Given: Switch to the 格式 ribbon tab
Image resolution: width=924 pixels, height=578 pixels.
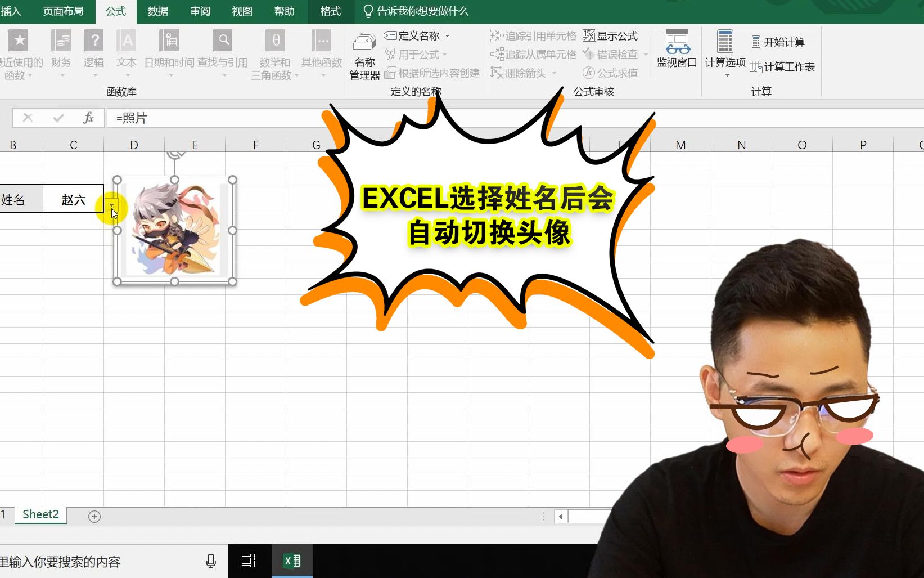Looking at the screenshot, I should coord(331,11).
